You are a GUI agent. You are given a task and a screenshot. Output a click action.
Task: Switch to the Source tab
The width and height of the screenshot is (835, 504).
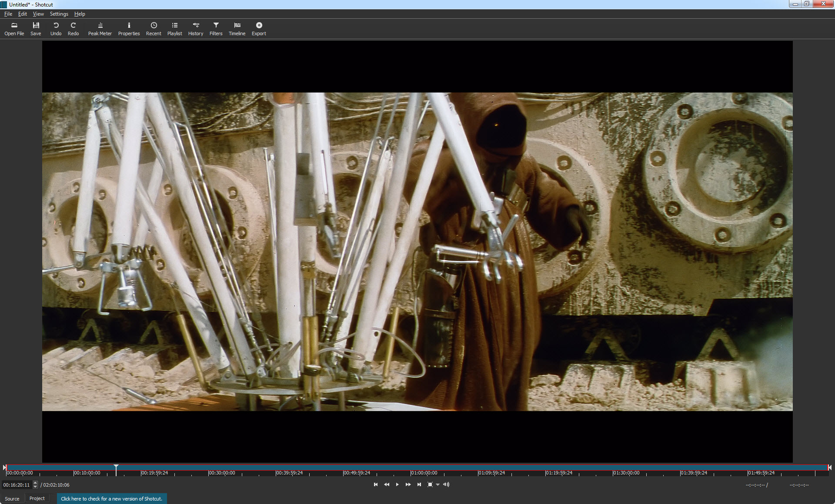(x=12, y=498)
